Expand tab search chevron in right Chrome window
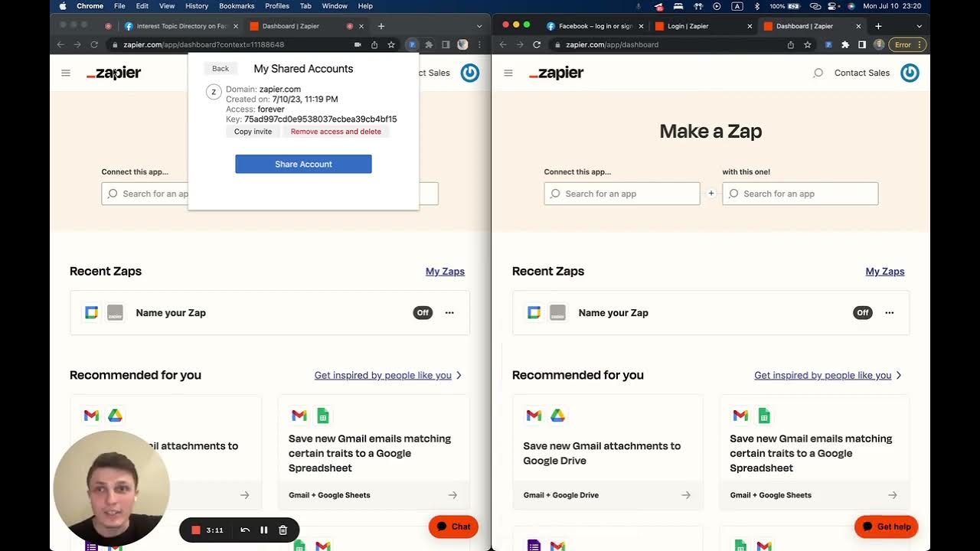Viewport: 980px width, 551px height. [920, 26]
